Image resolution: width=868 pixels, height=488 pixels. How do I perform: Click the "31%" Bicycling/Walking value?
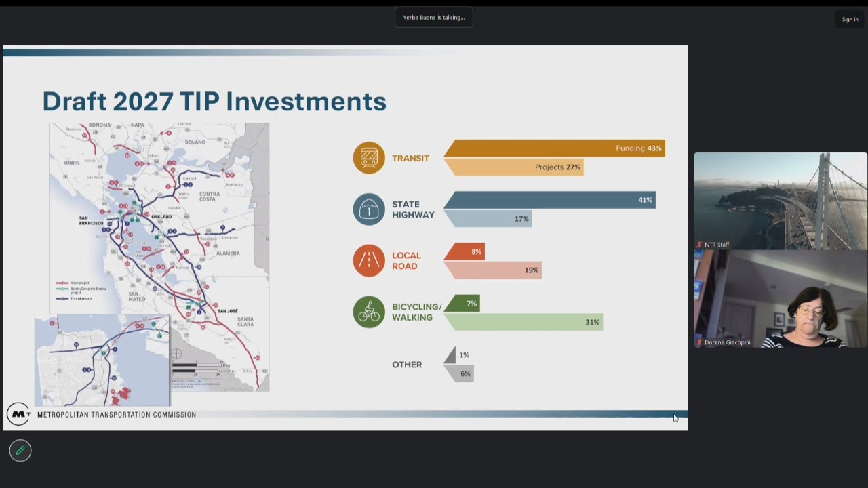(593, 323)
